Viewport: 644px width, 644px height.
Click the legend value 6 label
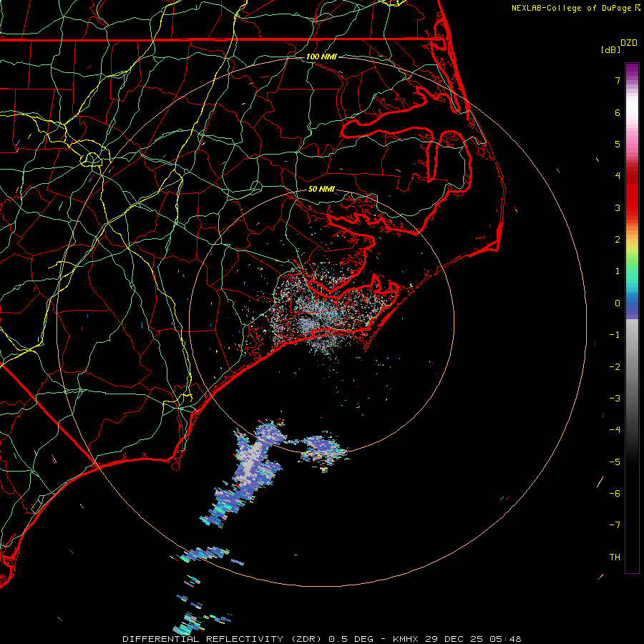[618, 112]
